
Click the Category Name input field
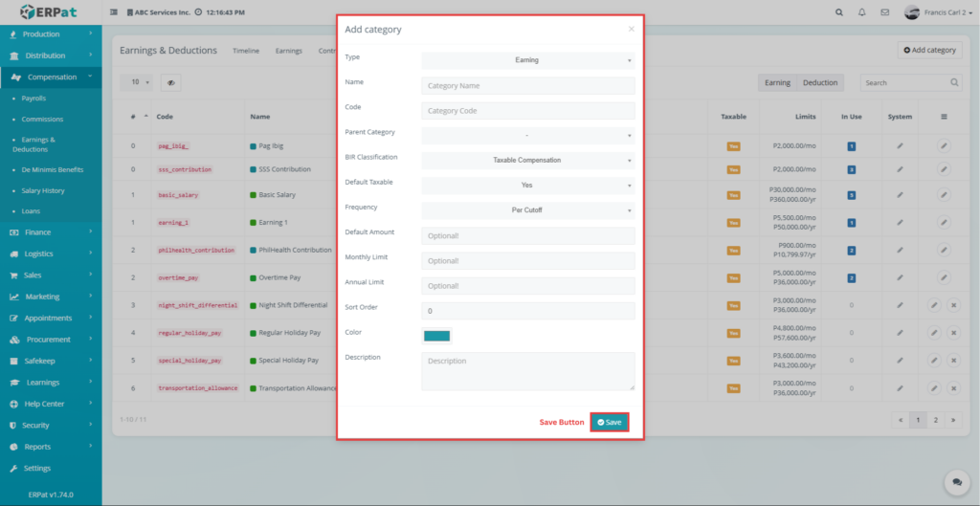point(527,86)
